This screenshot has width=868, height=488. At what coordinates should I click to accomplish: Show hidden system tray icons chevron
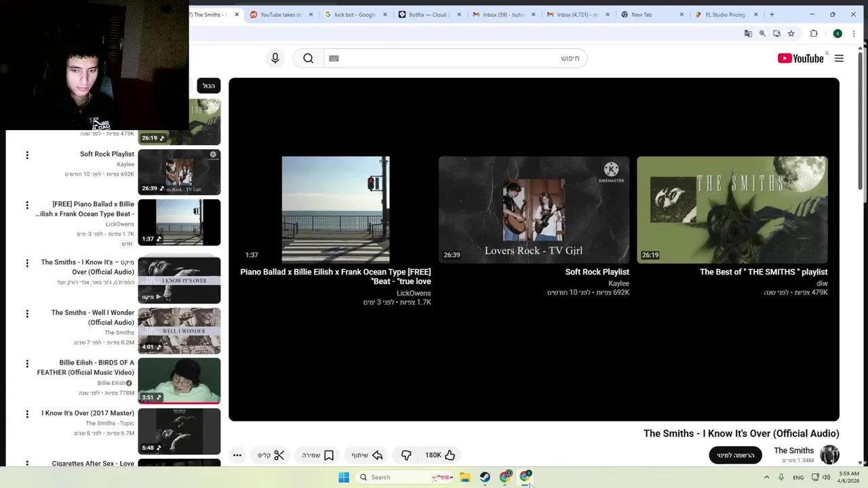(x=767, y=477)
